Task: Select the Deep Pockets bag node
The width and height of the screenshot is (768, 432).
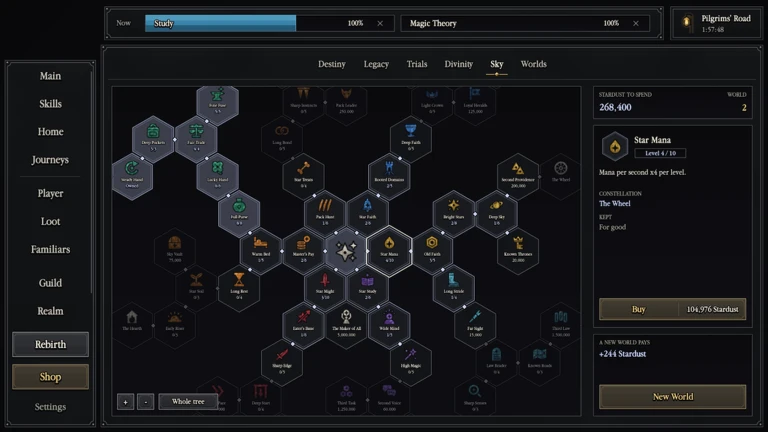Action: click(x=153, y=140)
